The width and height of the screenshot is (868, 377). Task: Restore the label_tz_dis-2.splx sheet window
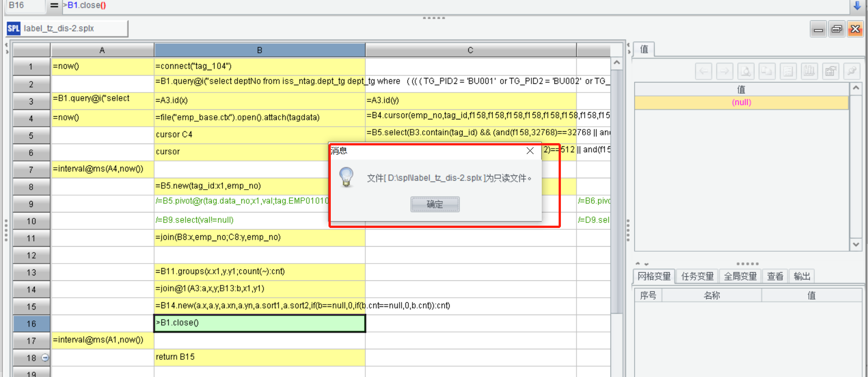tap(837, 29)
